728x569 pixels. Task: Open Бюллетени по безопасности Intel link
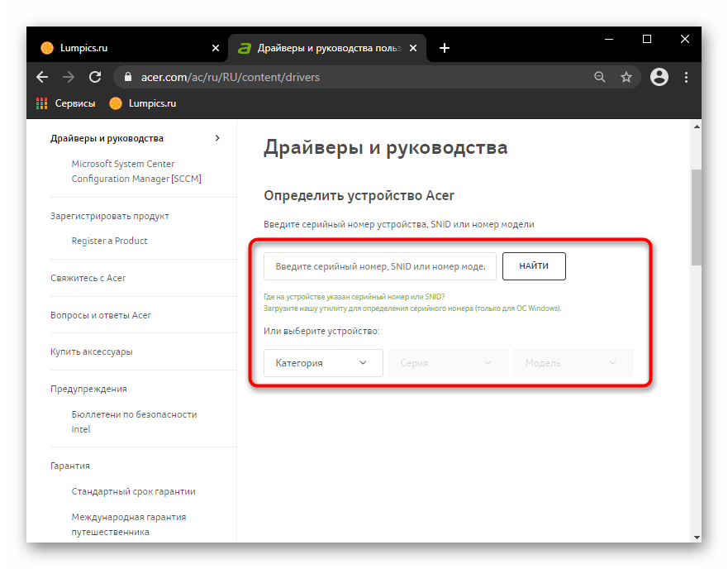pyautogui.click(x=134, y=422)
